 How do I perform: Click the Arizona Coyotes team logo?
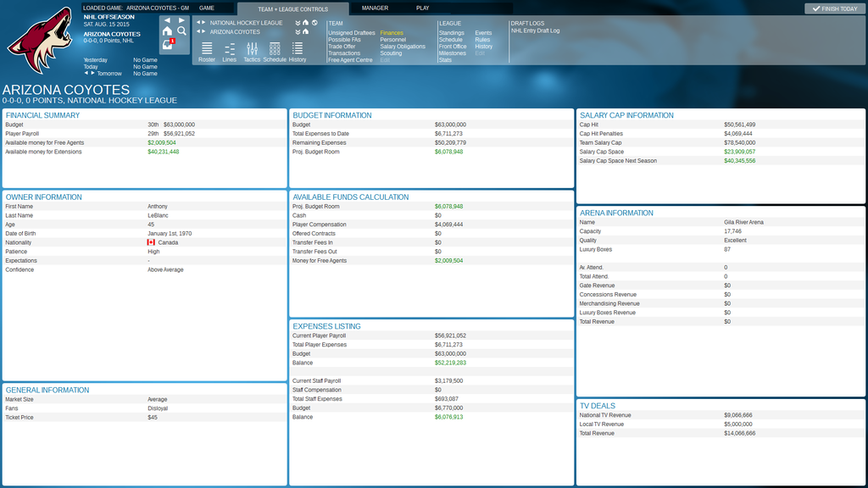pos(40,41)
